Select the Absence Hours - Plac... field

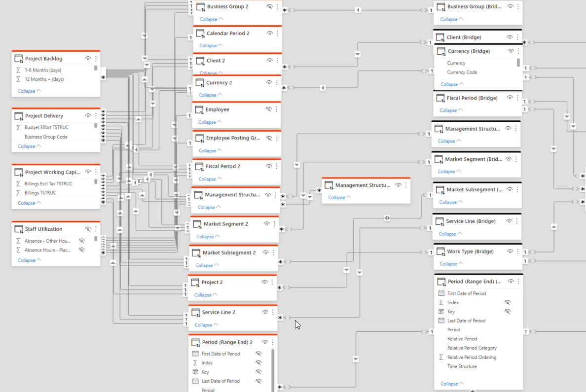(x=47, y=250)
